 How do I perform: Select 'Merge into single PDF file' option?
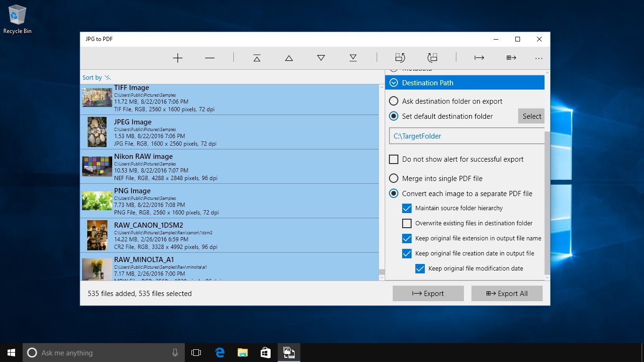coord(394,179)
